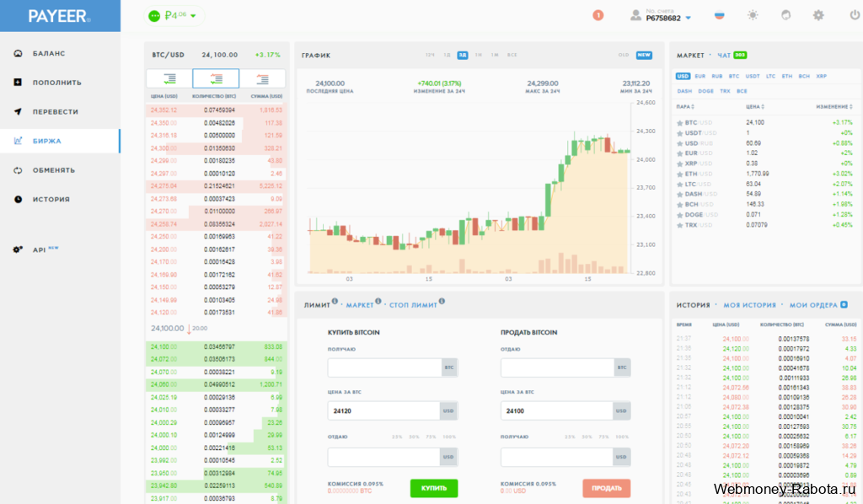The width and height of the screenshot is (863, 504).
Task: Switch chart to NEW version
Action: [644, 55]
